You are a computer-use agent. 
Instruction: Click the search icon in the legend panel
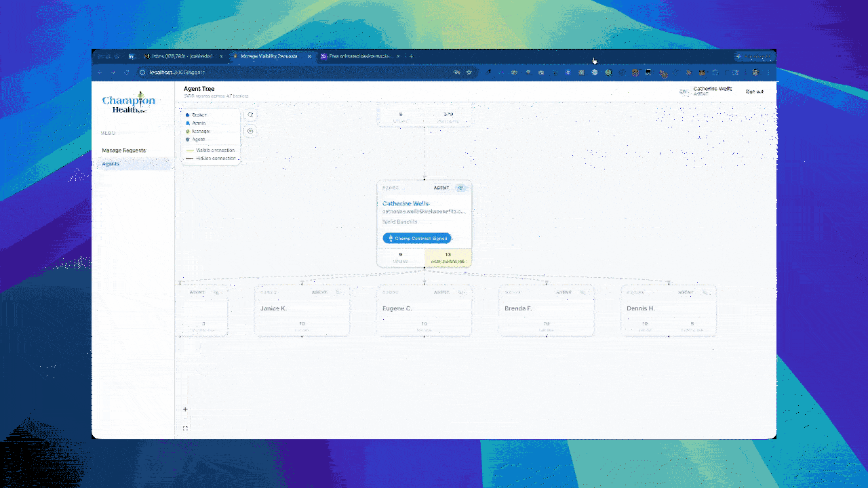[251, 115]
